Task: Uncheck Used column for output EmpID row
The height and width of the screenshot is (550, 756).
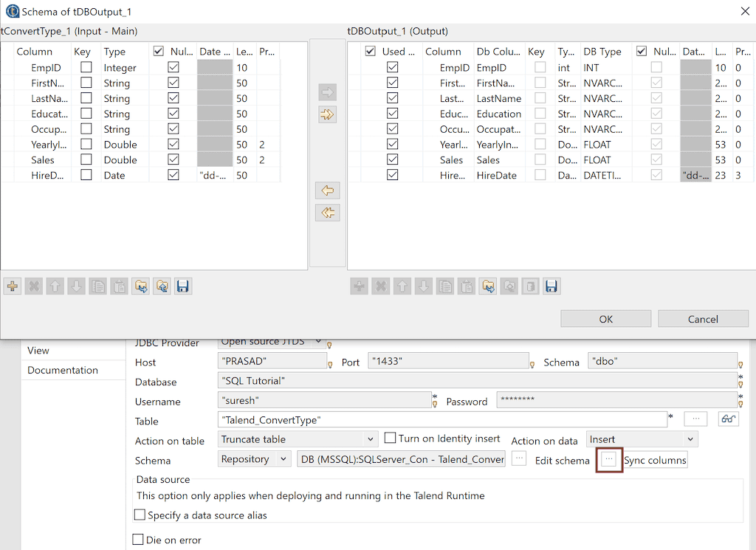Action: (x=393, y=67)
